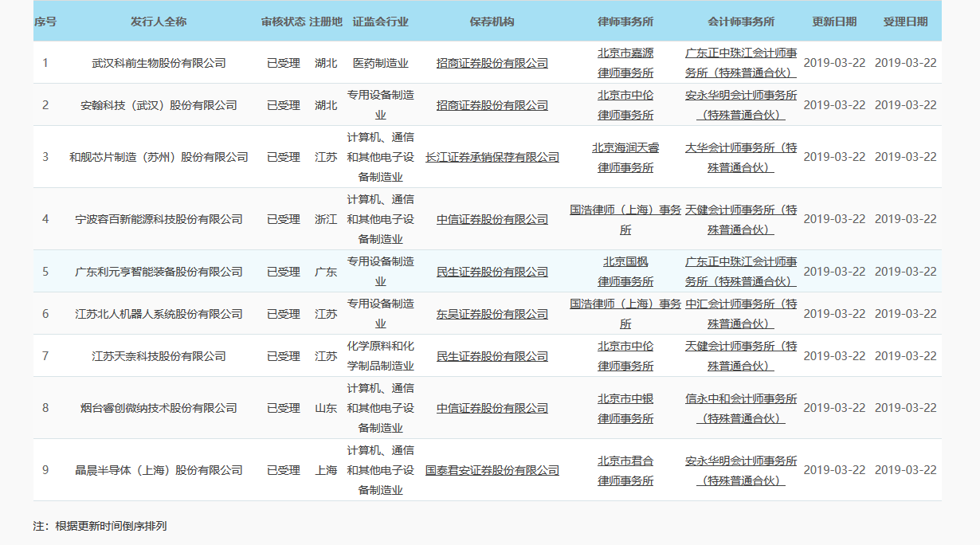Image resolution: width=980 pixels, height=545 pixels.
Task: Click the 审核状态 column header
Action: 283,22
